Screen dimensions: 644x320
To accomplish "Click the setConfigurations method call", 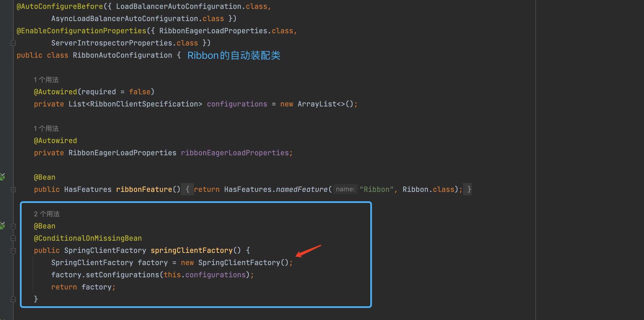I will 122,275.
